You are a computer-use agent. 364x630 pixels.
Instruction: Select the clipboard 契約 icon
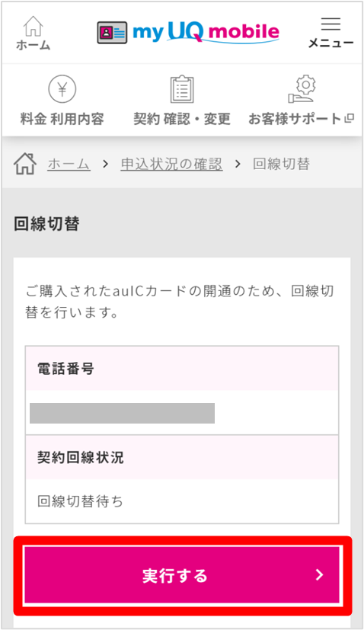(x=182, y=89)
